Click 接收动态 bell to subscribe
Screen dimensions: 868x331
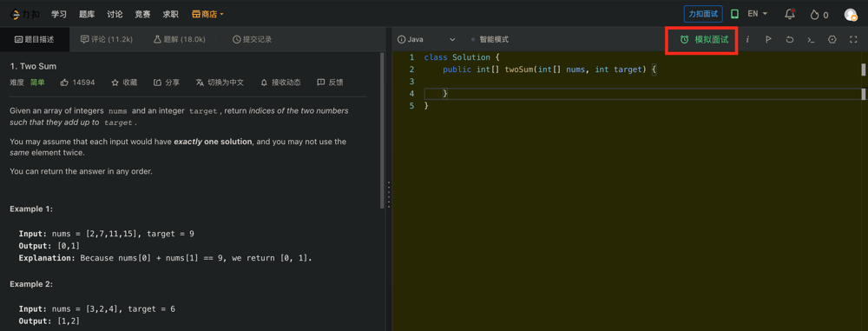click(x=280, y=82)
